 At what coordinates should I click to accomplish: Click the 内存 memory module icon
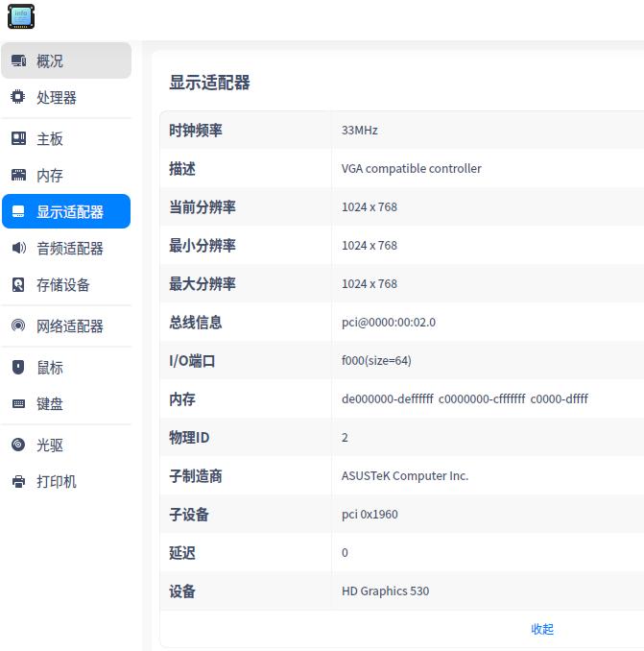pos(18,175)
